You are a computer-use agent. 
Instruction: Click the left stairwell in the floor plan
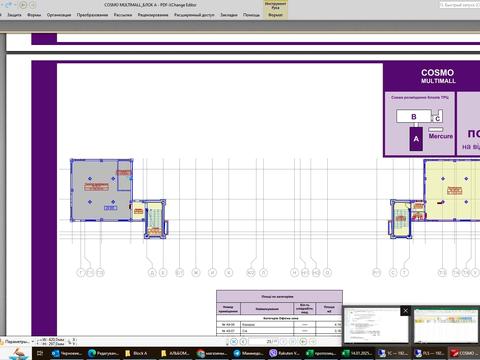[x=155, y=219]
